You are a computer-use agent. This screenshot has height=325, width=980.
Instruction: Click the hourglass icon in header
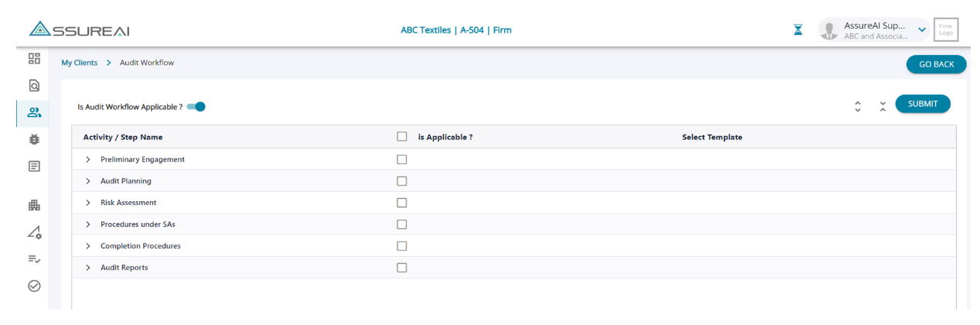pyautogui.click(x=798, y=30)
